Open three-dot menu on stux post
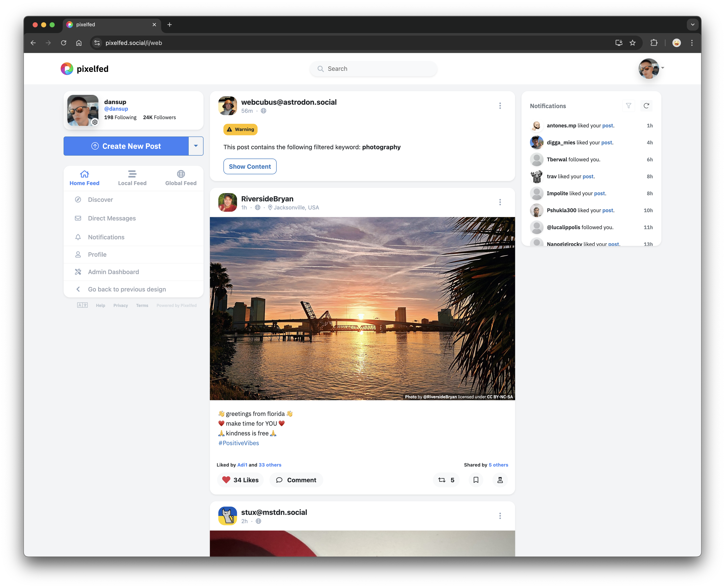 (x=500, y=515)
